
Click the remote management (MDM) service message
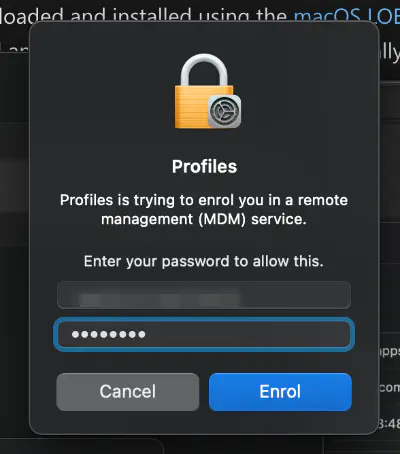204,210
